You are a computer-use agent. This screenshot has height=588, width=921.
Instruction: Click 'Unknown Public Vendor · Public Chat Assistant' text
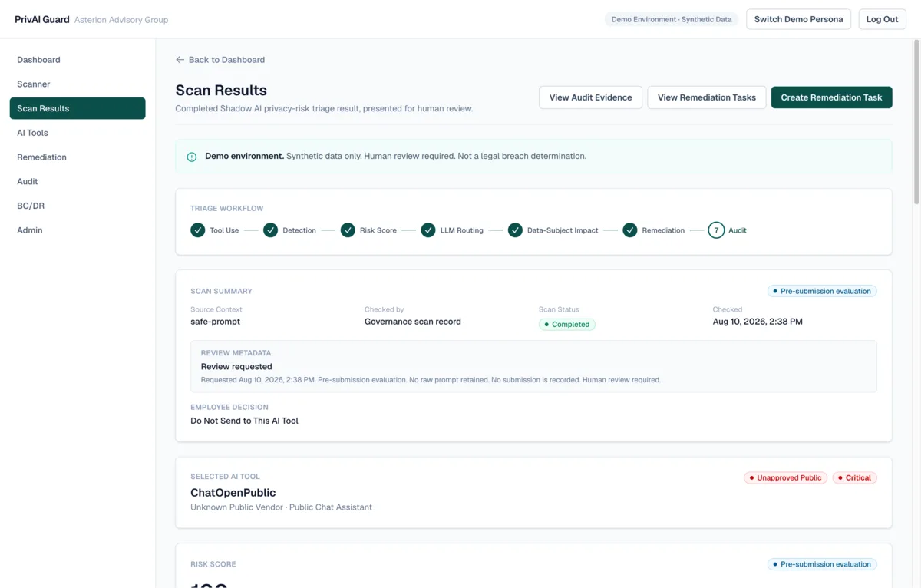pyautogui.click(x=281, y=507)
